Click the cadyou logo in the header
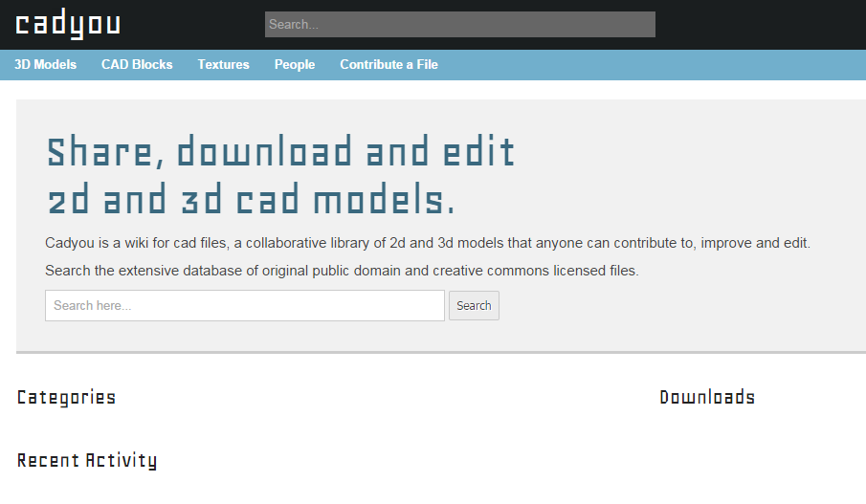 (68, 25)
